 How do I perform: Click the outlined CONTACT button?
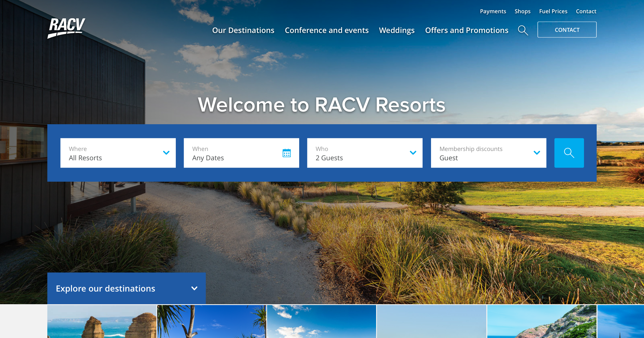(x=567, y=30)
